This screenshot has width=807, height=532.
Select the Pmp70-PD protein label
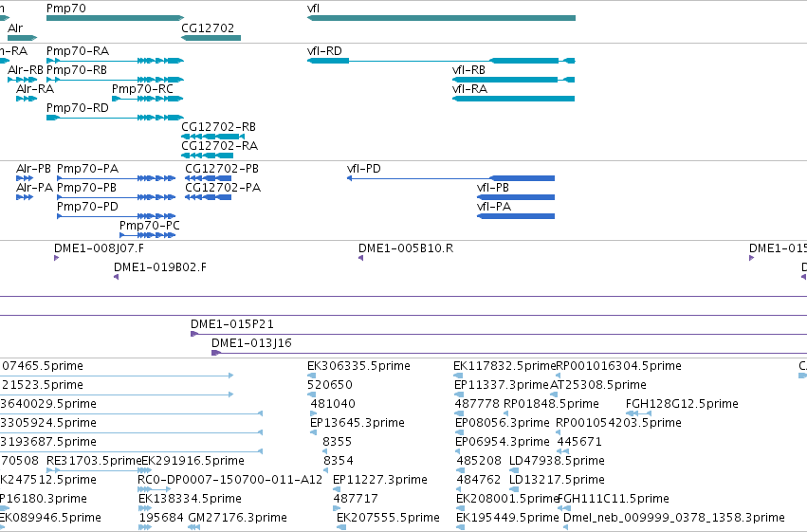[x=87, y=207]
